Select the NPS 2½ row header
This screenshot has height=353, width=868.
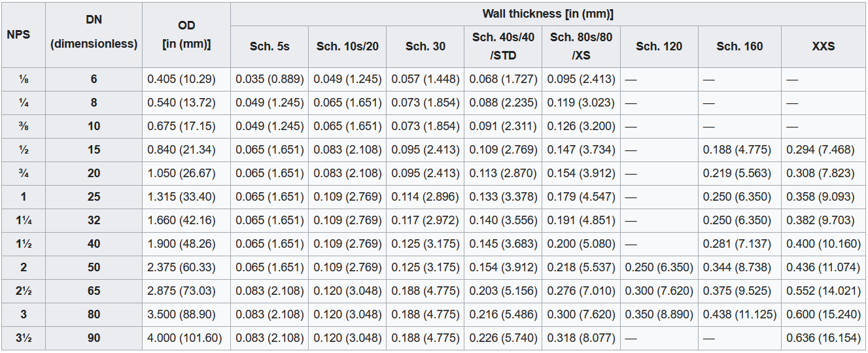coord(24,291)
